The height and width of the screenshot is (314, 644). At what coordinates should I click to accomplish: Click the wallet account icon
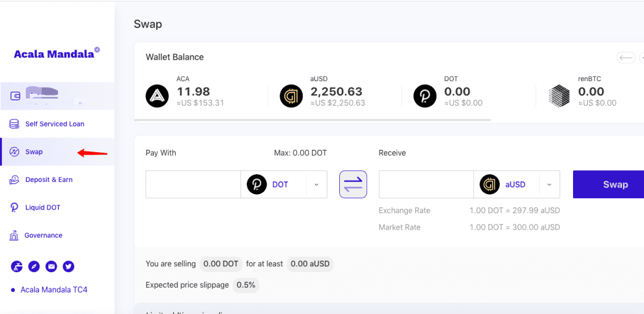pos(15,96)
